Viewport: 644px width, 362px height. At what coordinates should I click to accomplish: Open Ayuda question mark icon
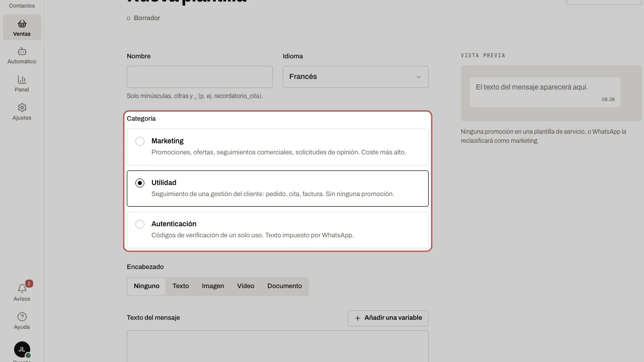22,317
